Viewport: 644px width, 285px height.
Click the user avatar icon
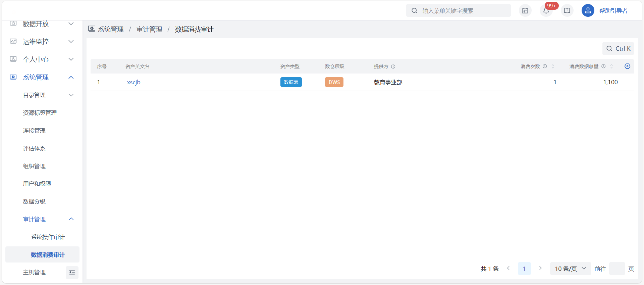pos(588,11)
